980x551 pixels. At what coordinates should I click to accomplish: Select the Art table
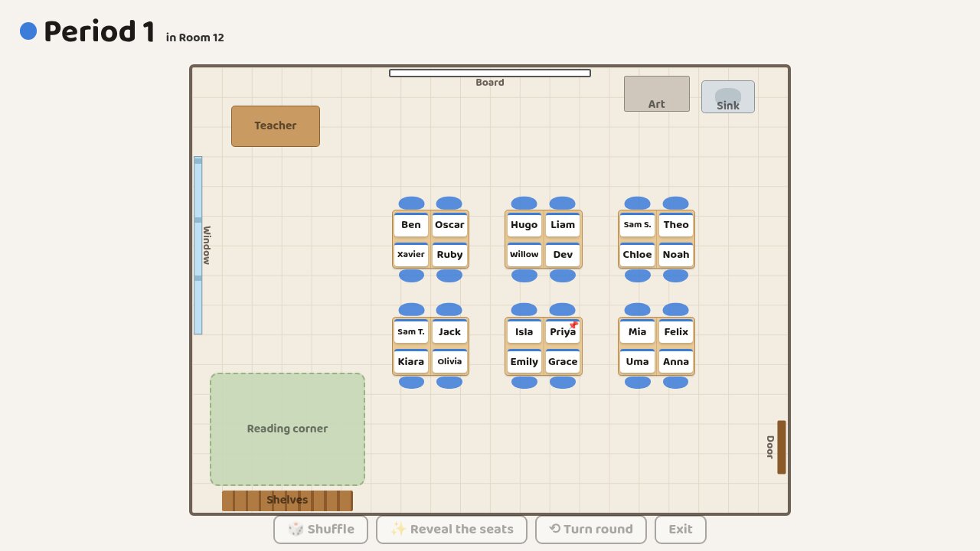[x=657, y=93]
